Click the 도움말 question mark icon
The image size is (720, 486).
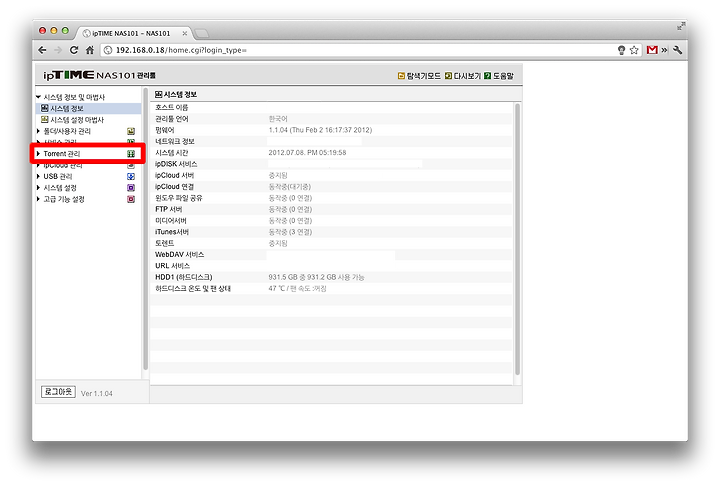[x=487, y=76]
